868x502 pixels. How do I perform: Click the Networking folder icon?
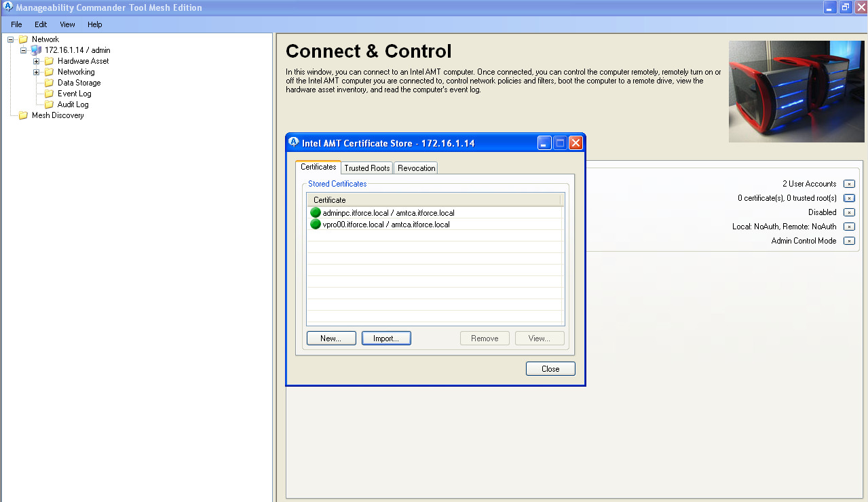click(x=49, y=72)
